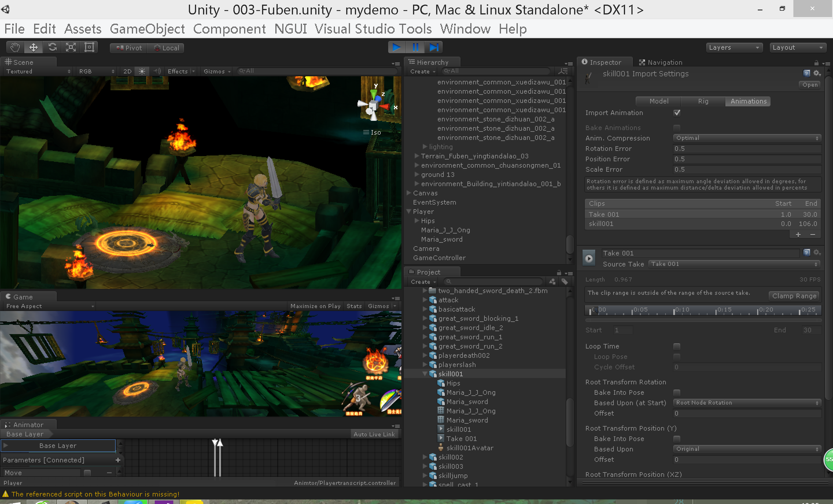Click the Project panel lock icon
Screen dimensions: 833x504
tap(559, 273)
